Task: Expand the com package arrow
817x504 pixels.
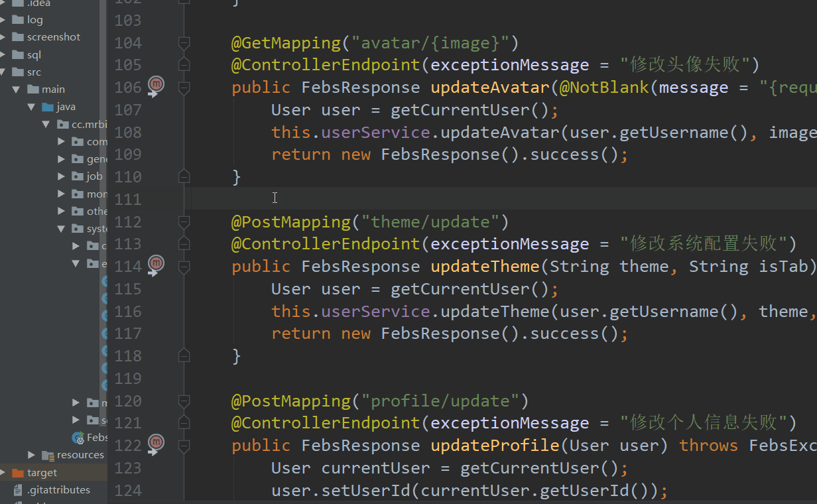Action: click(x=61, y=141)
